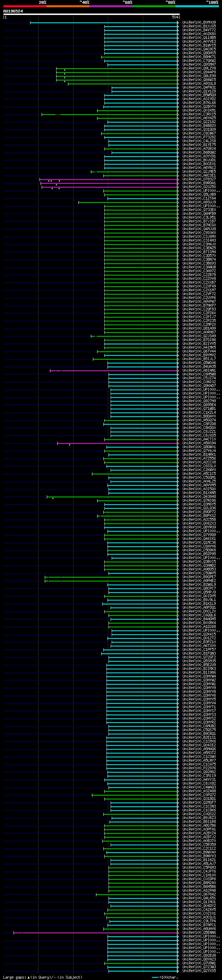
Task: Click the white AU196524 query sequence bar
Action: point(92,14)
